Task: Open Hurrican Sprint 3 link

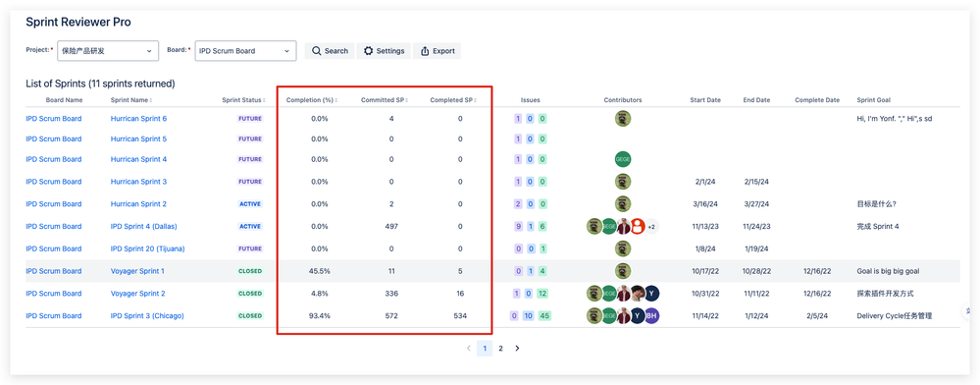Action: click(x=138, y=182)
